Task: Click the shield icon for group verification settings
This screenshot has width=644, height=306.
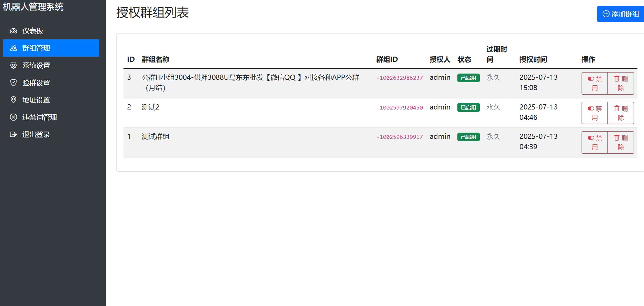Action: point(13,83)
